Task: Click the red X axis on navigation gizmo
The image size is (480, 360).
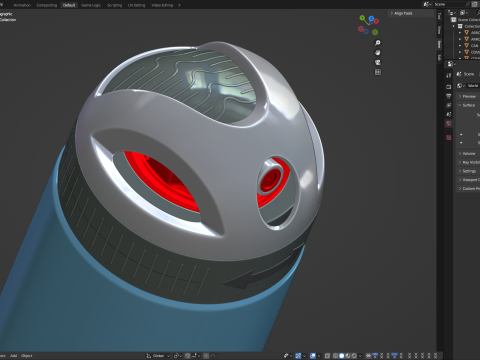Action: 376,21
